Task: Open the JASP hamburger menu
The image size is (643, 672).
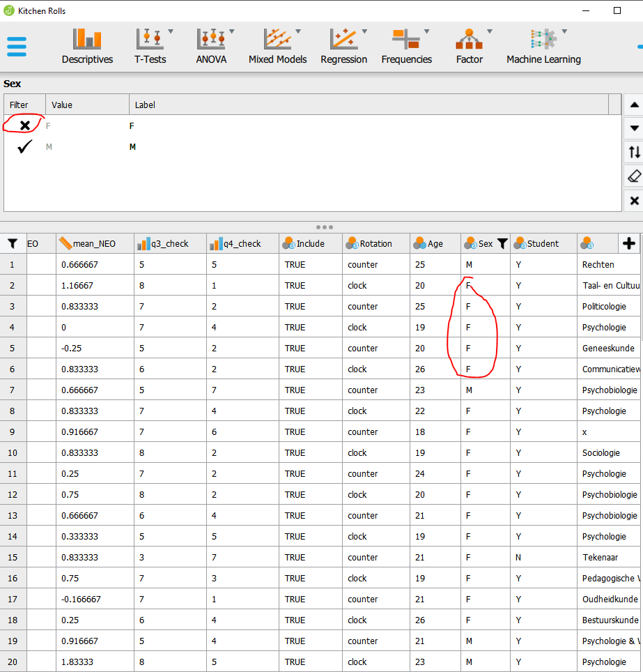Action: coord(17,47)
